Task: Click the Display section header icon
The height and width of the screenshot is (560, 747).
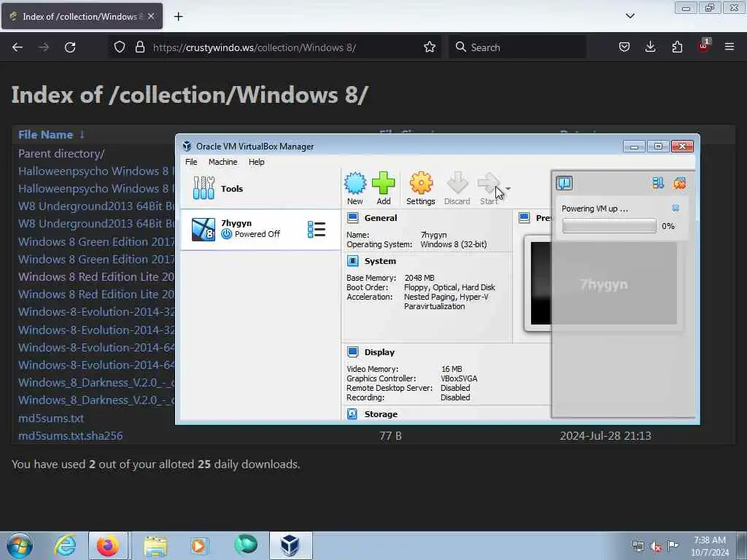Action: (x=352, y=352)
